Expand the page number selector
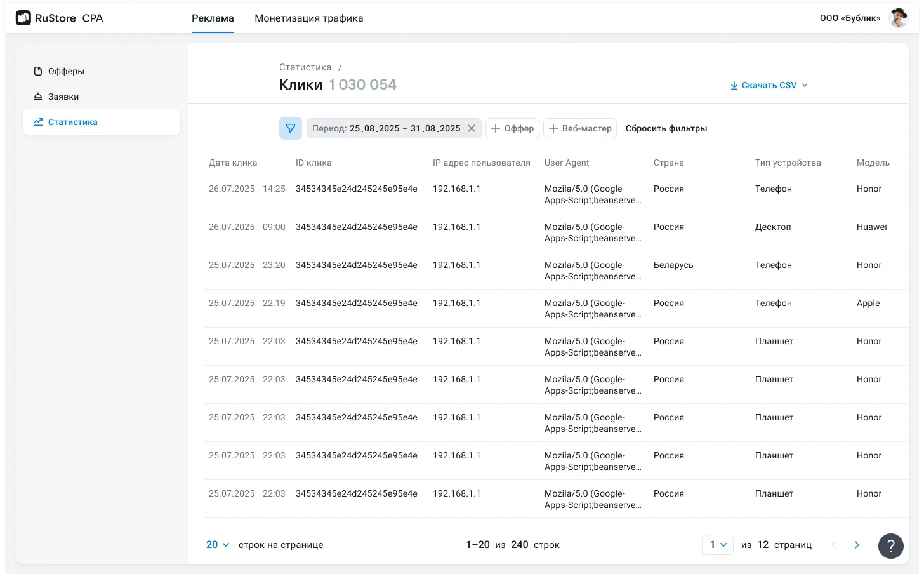This screenshot has width=924, height=574. (x=717, y=545)
